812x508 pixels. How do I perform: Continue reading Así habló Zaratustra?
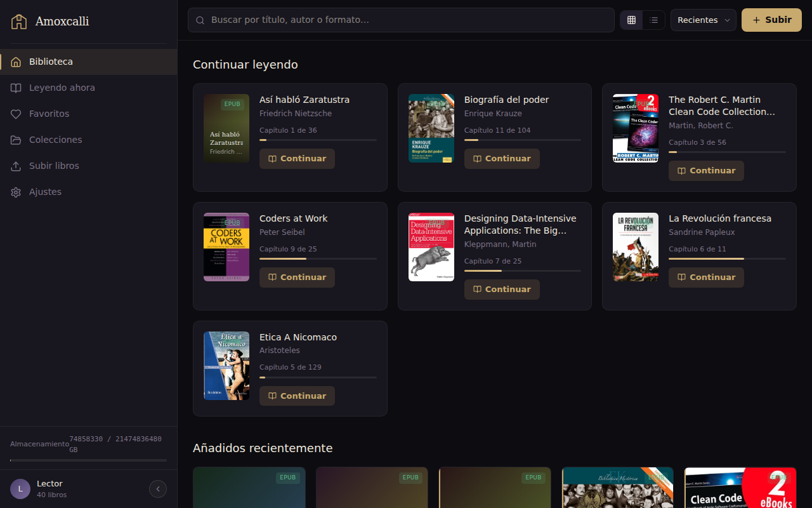297,159
